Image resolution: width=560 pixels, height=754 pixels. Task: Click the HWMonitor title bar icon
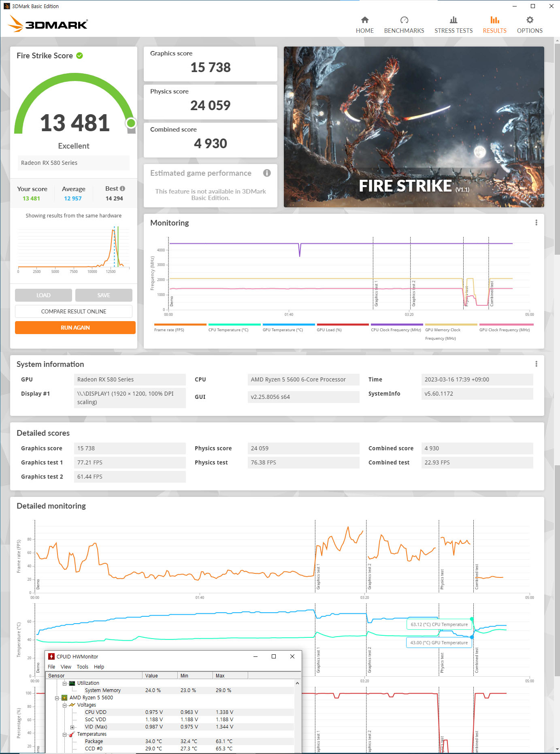tap(51, 656)
